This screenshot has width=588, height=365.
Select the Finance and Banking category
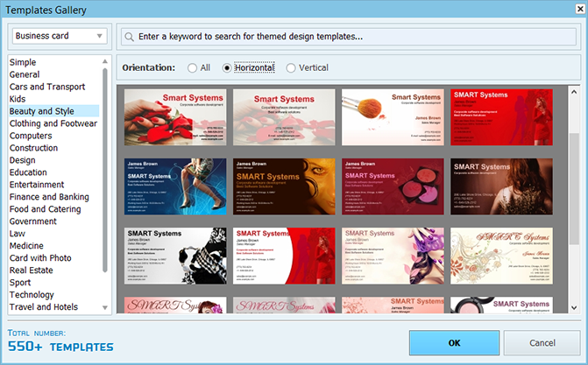[x=49, y=197]
